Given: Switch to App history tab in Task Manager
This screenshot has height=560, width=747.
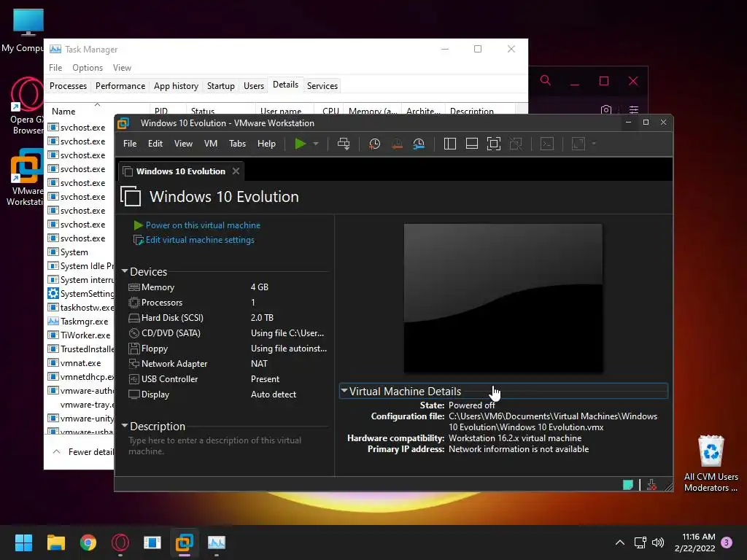Looking at the screenshot, I should [176, 86].
